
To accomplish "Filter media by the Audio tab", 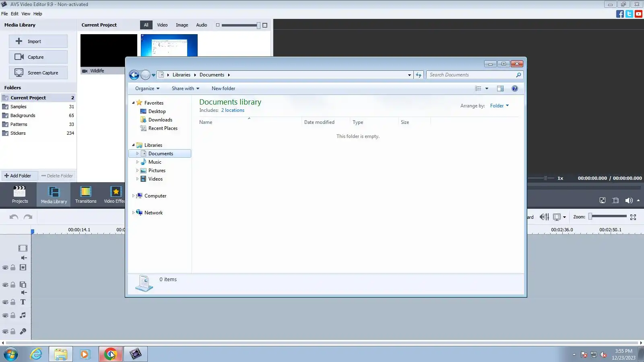I will tap(202, 25).
